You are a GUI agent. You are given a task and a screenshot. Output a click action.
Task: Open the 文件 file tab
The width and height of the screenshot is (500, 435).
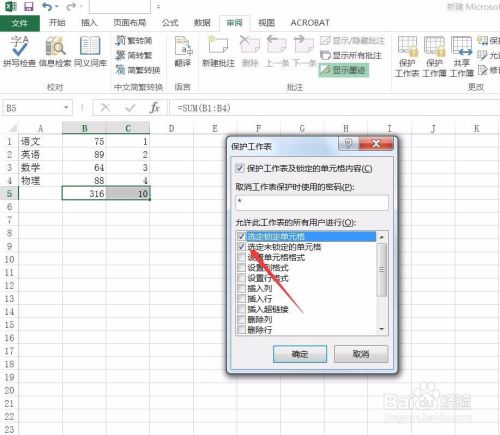(19, 23)
